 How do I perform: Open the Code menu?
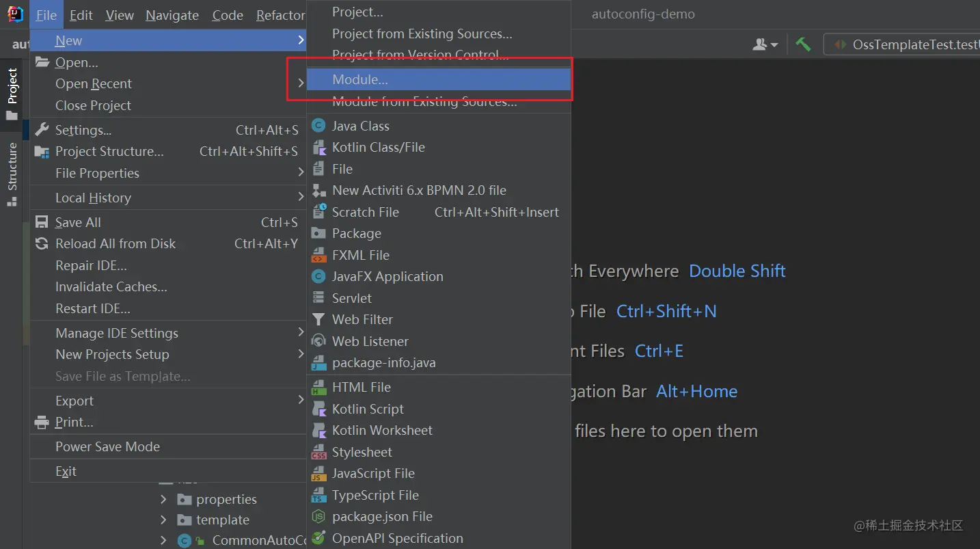228,15
